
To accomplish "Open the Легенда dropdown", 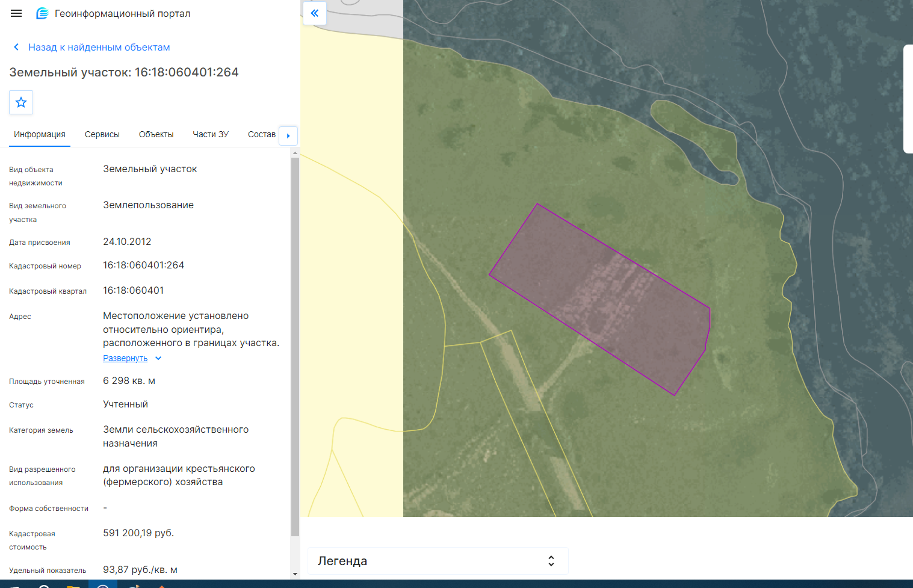I will click(438, 561).
